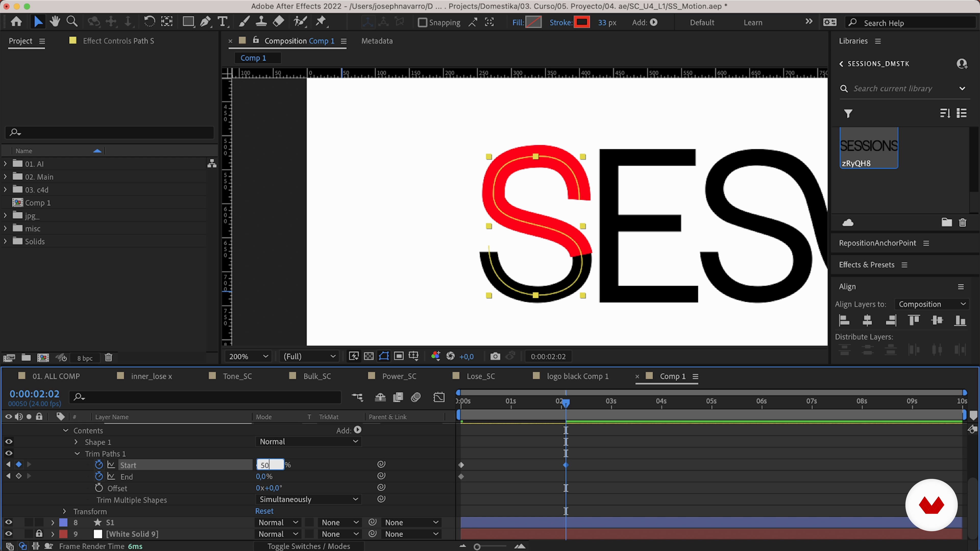The width and height of the screenshot is (980, 551).
Task: Align top edges in Align panel
Action: pos(914,321)
